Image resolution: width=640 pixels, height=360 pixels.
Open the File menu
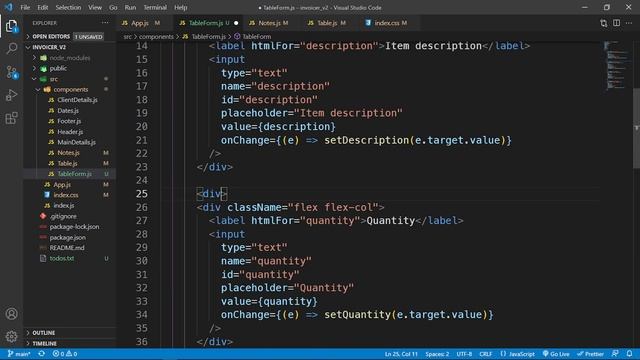25,7
